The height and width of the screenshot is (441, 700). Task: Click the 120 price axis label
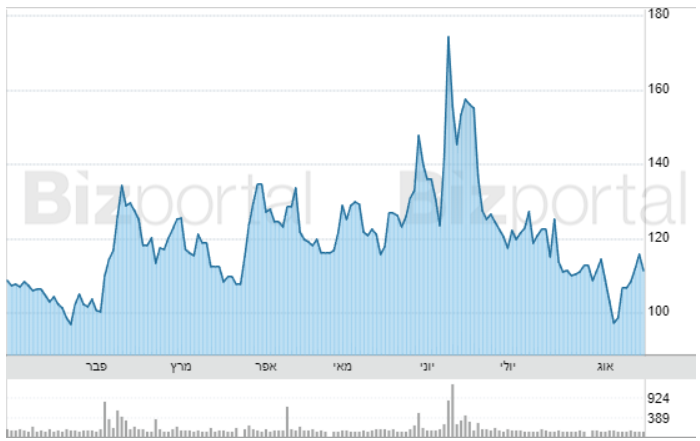pos(659,238)
